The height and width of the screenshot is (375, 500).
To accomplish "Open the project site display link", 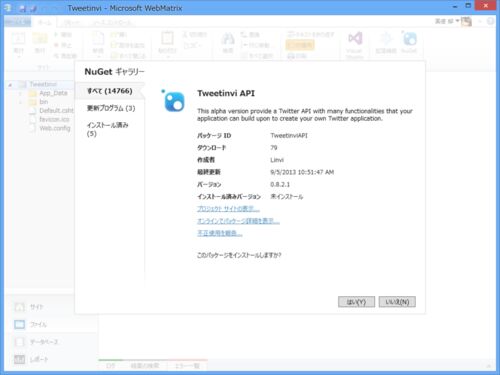I will tap(228, 209).
